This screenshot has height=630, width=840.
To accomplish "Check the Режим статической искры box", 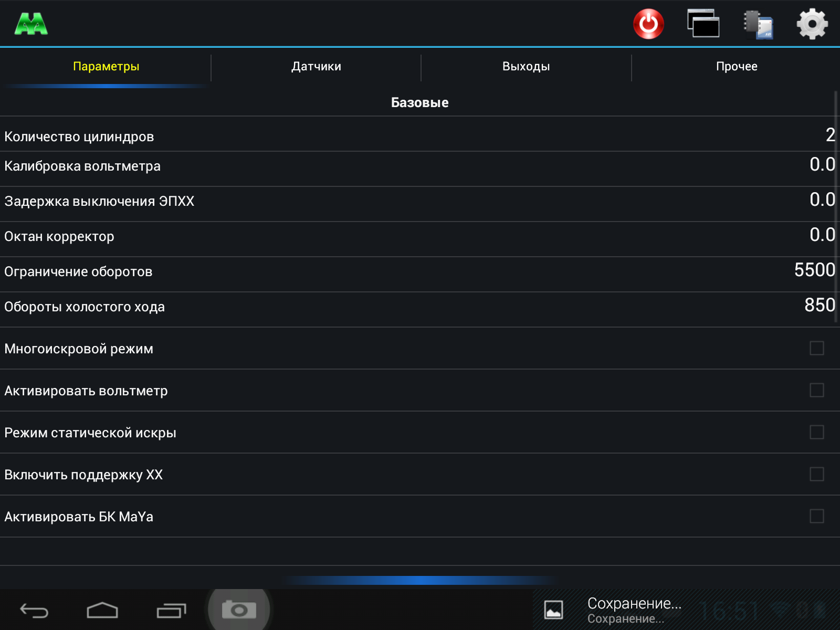I will [x=817, y=432].
